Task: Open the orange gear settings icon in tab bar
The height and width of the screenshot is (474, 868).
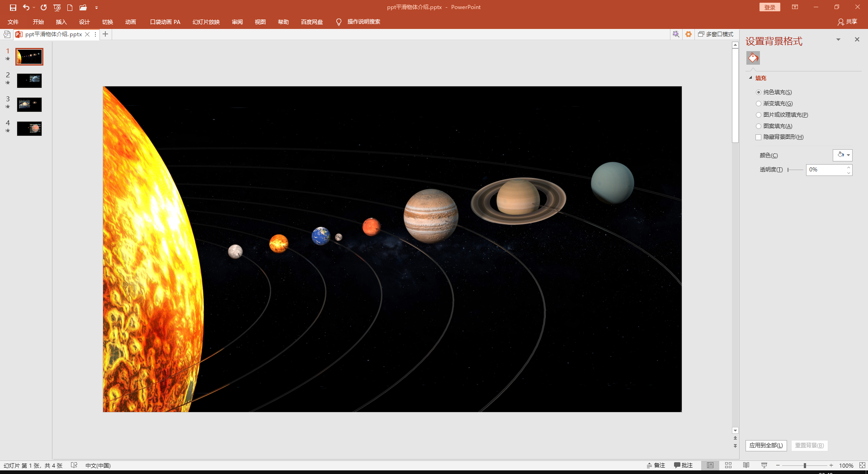Action: click(x=689, y=34)
